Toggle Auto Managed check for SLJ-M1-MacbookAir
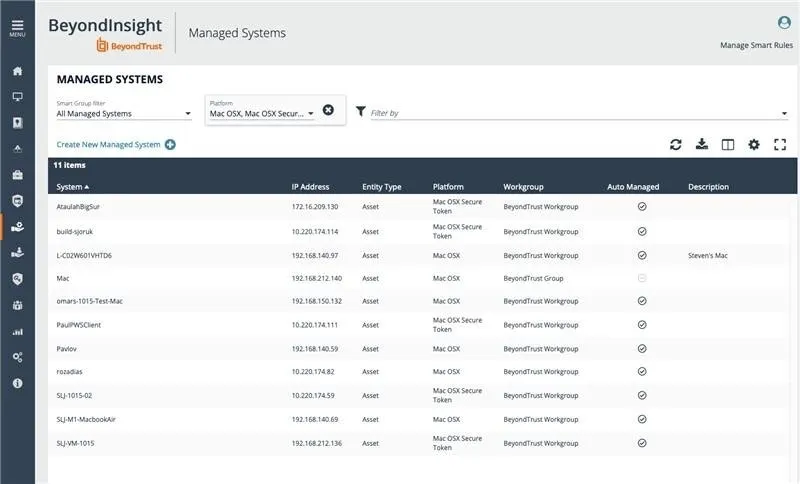 [x=642, y=419]
